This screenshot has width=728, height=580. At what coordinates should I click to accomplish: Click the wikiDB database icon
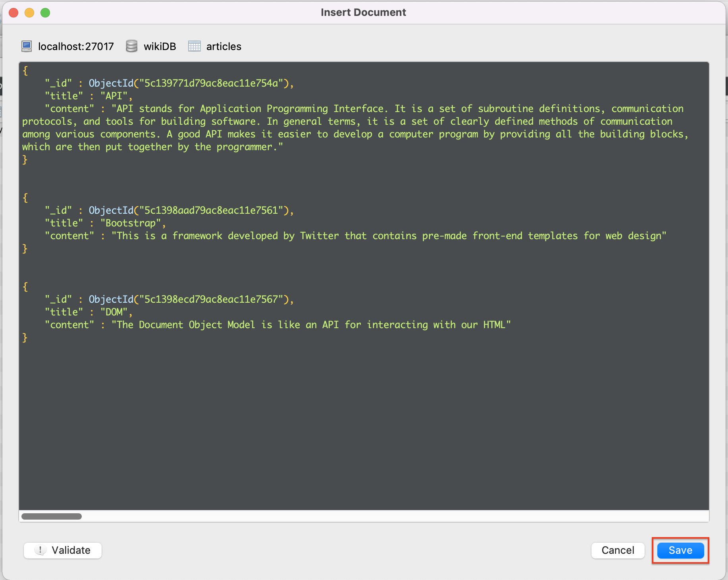point(132,46)
